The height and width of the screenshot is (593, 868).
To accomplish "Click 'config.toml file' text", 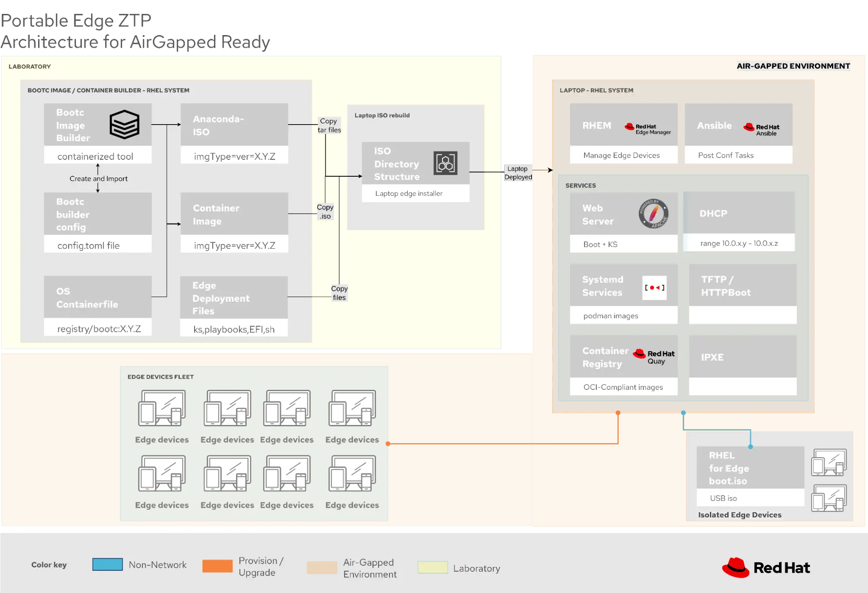I will click(89, 245).
